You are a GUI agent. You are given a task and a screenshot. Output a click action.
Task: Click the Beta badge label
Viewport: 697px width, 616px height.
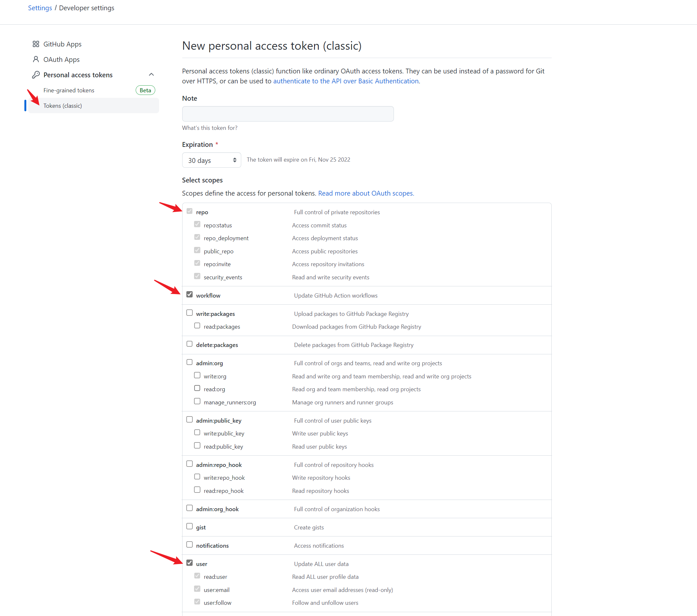click(x=145, y=90)
